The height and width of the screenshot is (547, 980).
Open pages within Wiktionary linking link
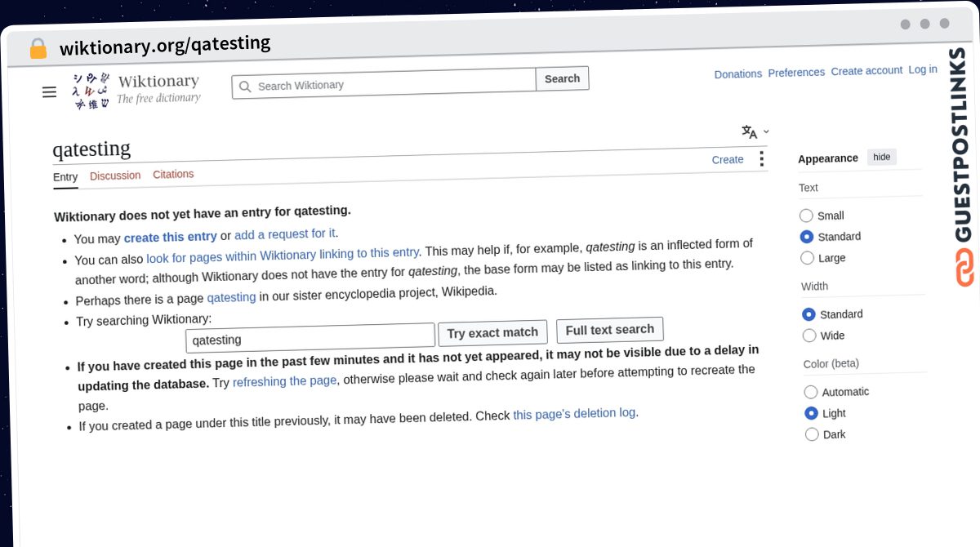pyautogui.click(x=283, y=255)
